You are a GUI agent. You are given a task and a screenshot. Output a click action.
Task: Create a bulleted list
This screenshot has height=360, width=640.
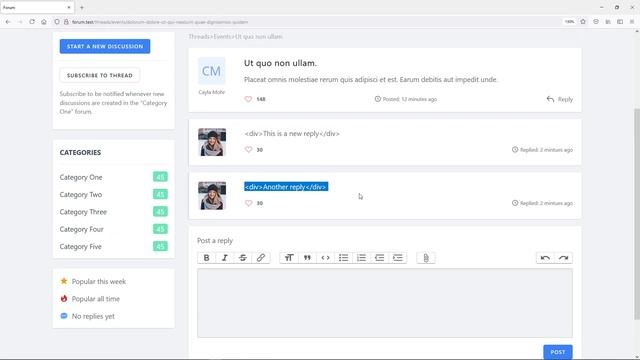[343, 258]
